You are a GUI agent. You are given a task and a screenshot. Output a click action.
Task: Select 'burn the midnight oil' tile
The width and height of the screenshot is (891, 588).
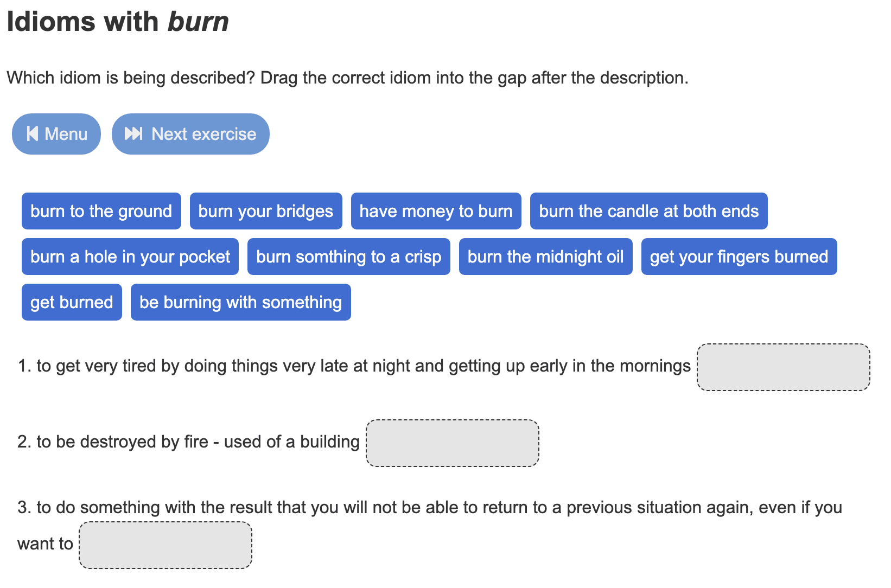(545, 257)
